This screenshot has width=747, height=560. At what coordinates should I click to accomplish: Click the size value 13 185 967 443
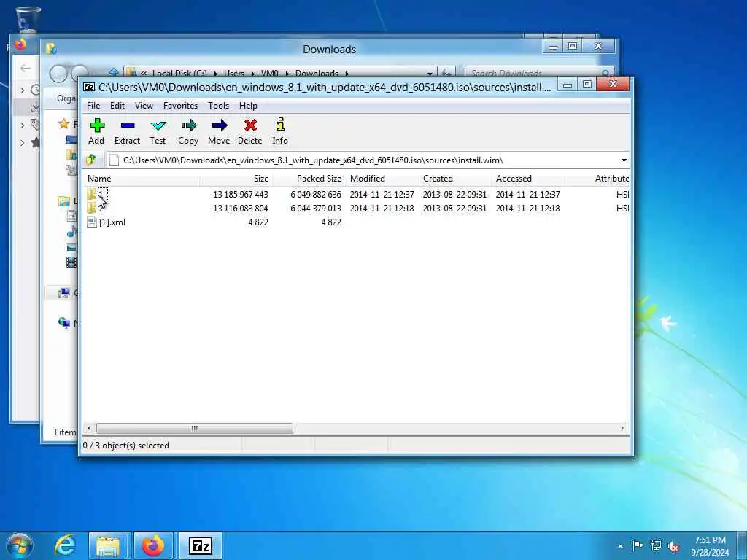(241, 194)
